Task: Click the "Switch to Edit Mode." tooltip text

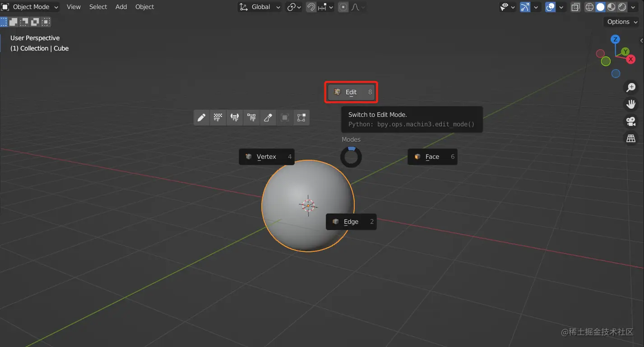Action: coord(378,115)
